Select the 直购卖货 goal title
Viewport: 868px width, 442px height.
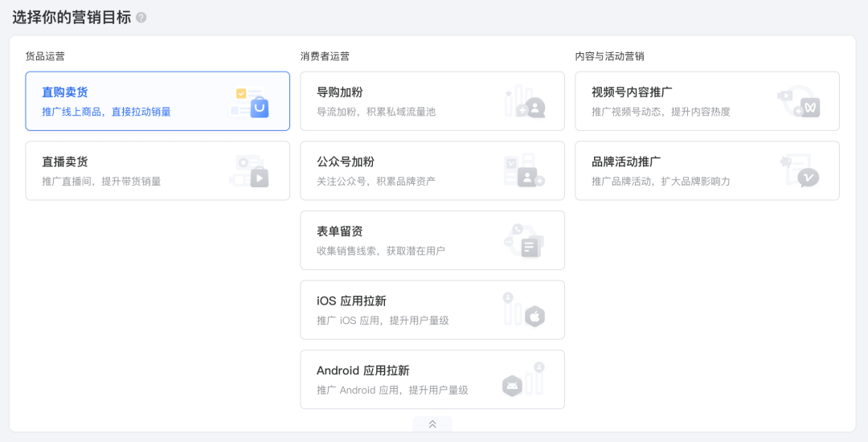[65, 92]
